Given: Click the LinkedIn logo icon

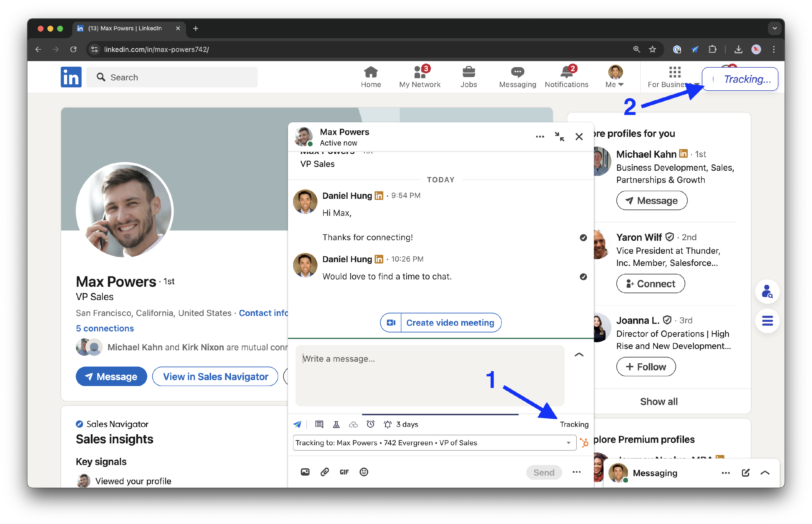Looking at the screenshot, I should tap(71, 77).
